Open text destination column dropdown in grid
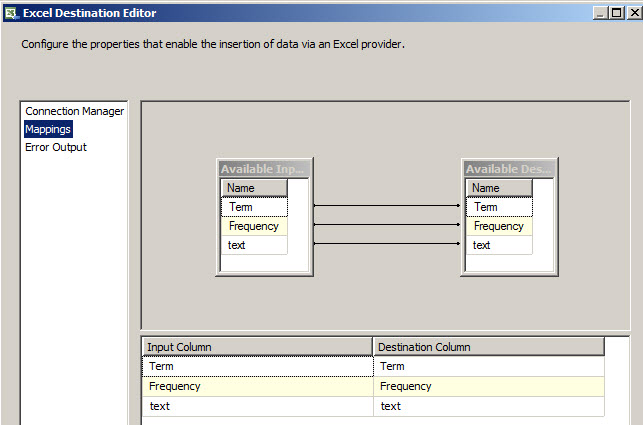Viewport: 643px width, 425px height. click(489, 406)
